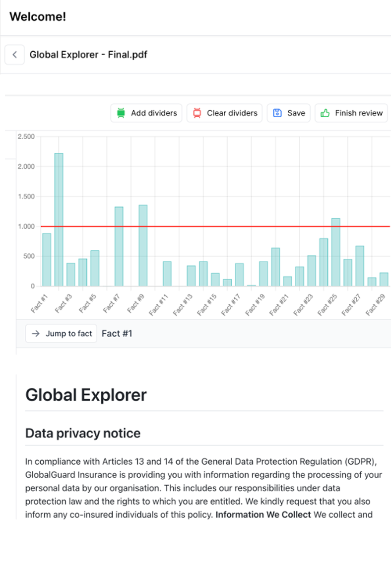Go back using the chevron button

pyautogui.click(x=14, y=55)
